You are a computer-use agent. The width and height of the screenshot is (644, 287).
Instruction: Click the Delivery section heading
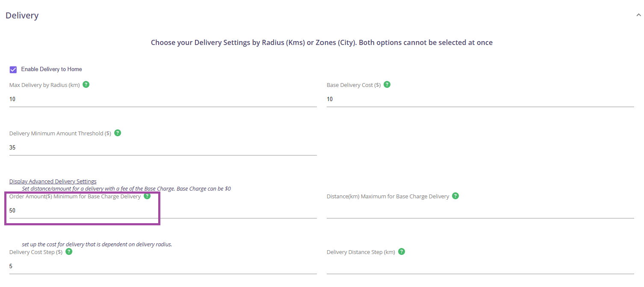(x=22, y=15)
